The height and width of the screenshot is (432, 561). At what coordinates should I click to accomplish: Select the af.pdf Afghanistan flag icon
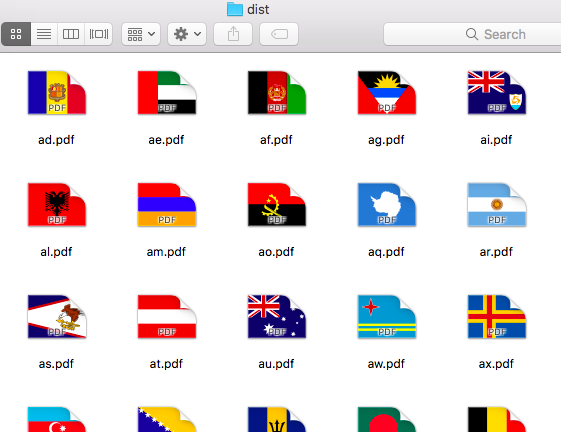(x=277, y=93)
